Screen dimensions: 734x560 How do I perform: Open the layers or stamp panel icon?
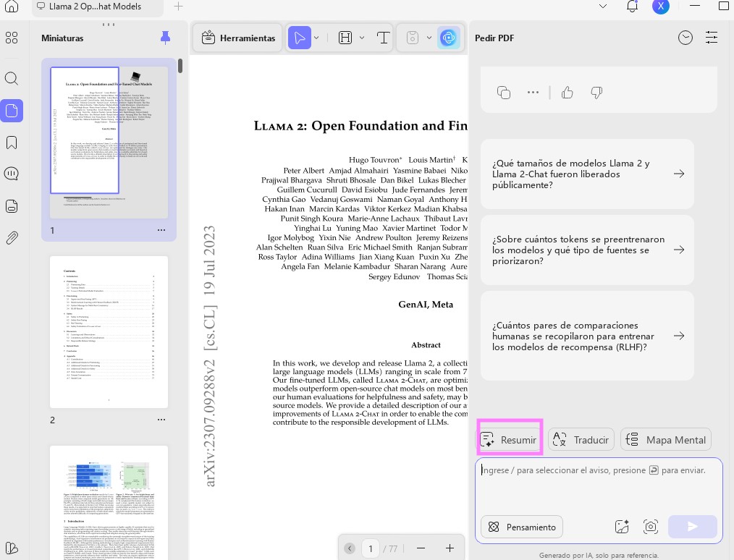coord(12,206)
